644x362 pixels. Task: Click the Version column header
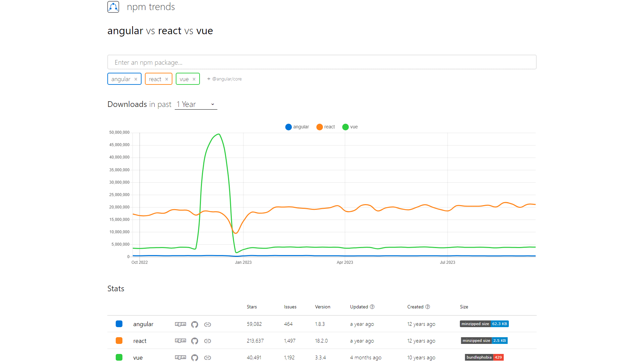coord(323,307)
